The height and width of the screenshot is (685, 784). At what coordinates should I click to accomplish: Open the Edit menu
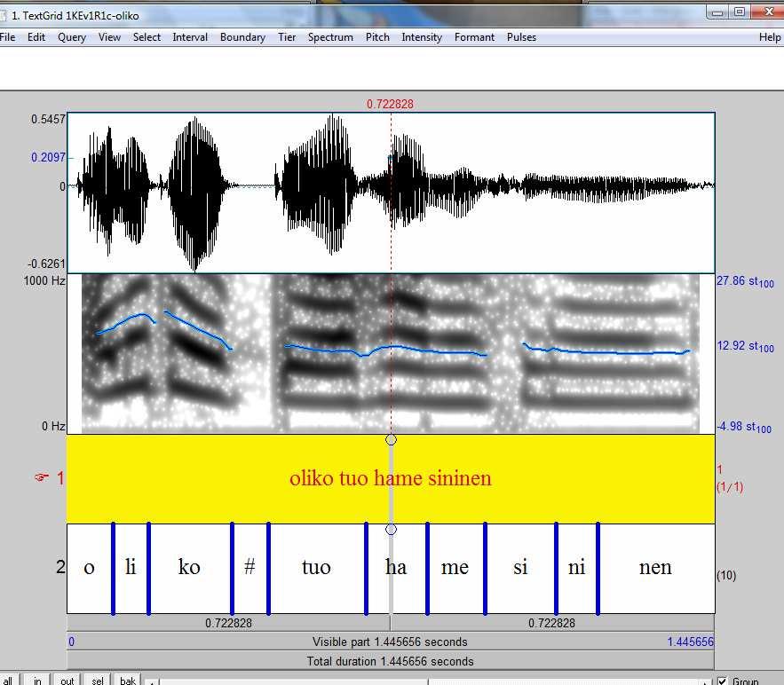[x=36, y=37]
